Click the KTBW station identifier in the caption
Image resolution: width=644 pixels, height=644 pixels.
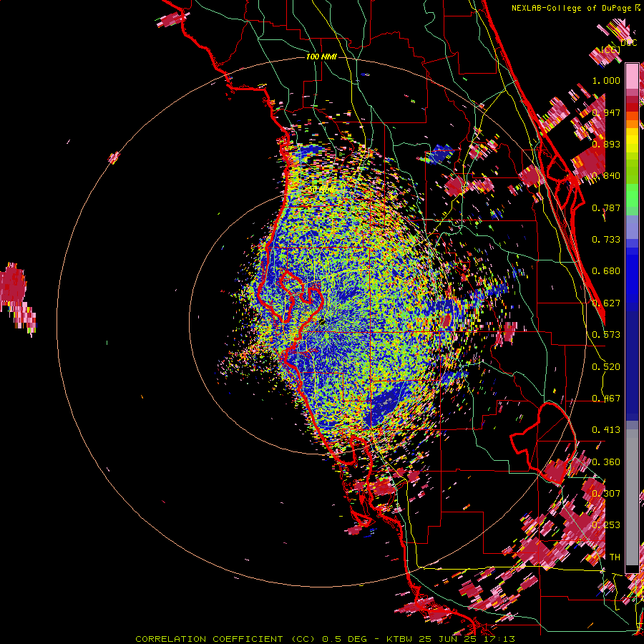click(x=399, y=639)
